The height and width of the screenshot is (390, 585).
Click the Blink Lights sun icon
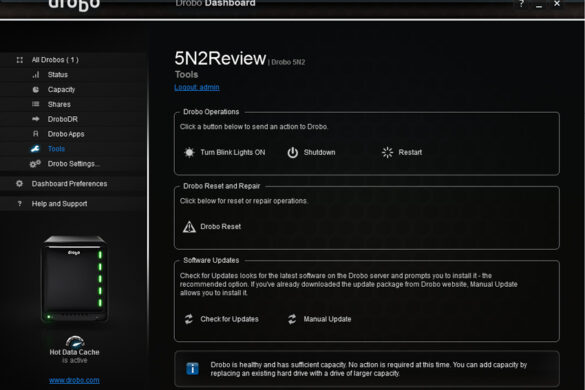tap(189, 152)
